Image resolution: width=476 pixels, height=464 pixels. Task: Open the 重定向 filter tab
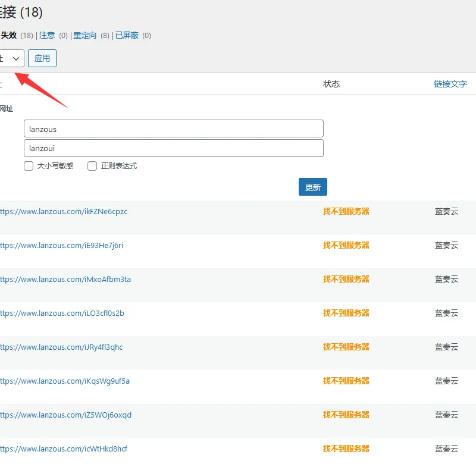[x=85, y=36]
